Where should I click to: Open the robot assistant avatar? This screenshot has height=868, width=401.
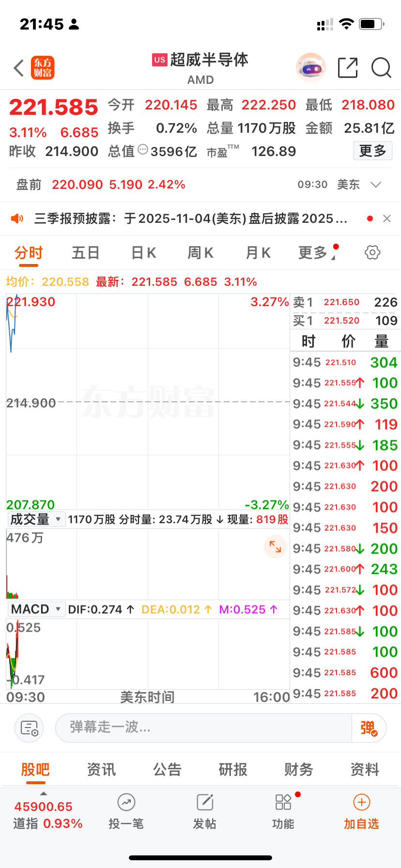tap(311, 68)
